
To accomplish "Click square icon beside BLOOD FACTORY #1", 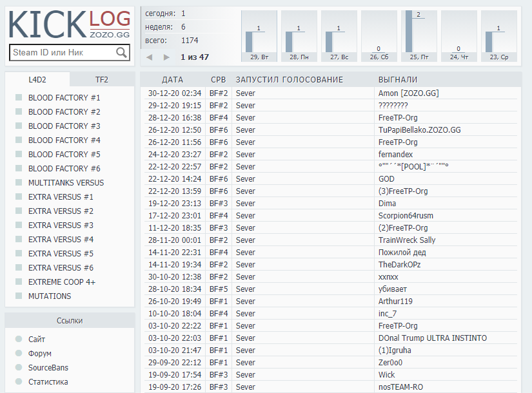I will click(19, 98).
